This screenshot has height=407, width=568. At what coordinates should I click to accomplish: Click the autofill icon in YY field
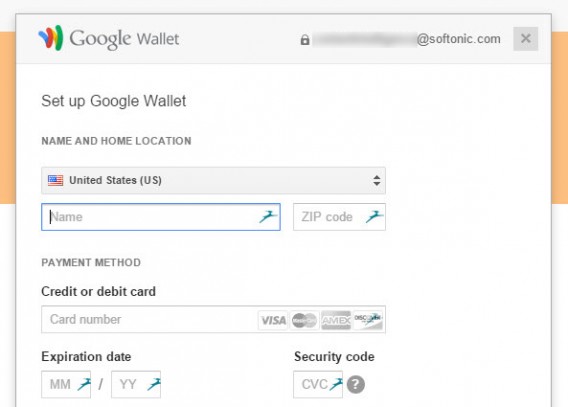click(154, 384)
